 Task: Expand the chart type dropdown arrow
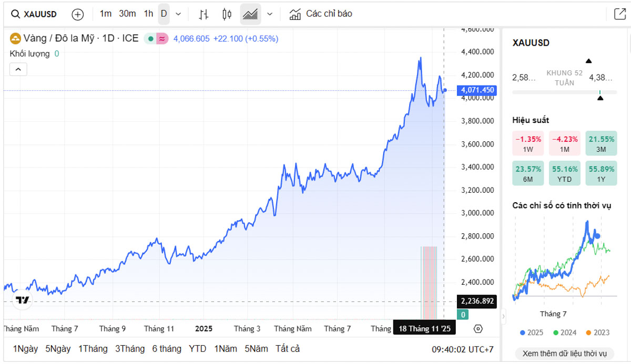point(270,14)
